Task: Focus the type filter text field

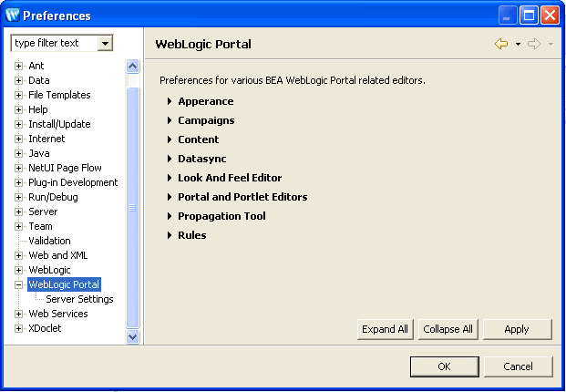Action: (55, 43)
